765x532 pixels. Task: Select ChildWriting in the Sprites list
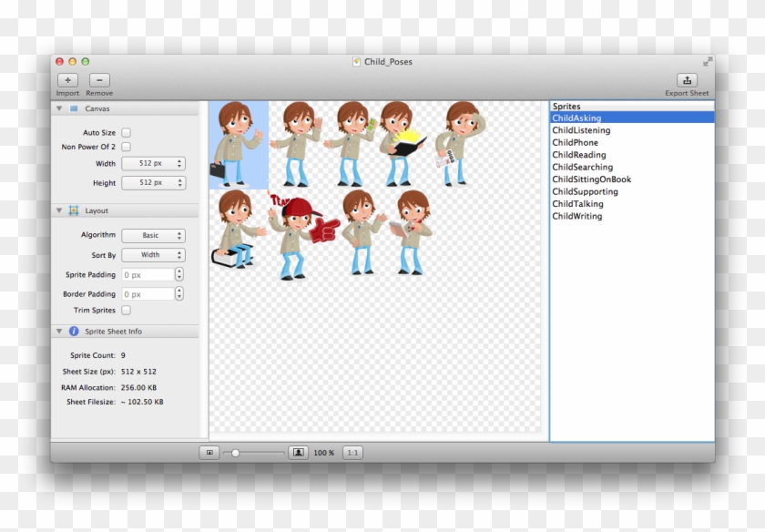[577, 216]
